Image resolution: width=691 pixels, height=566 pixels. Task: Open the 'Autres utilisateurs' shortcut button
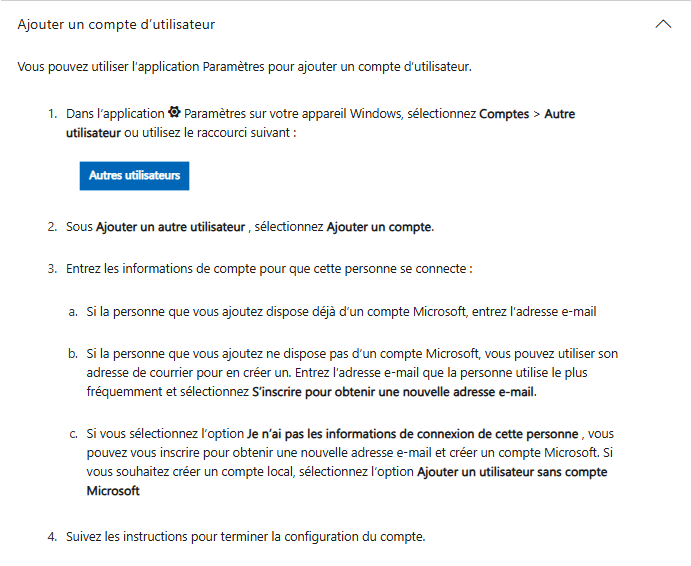(134, 176)
